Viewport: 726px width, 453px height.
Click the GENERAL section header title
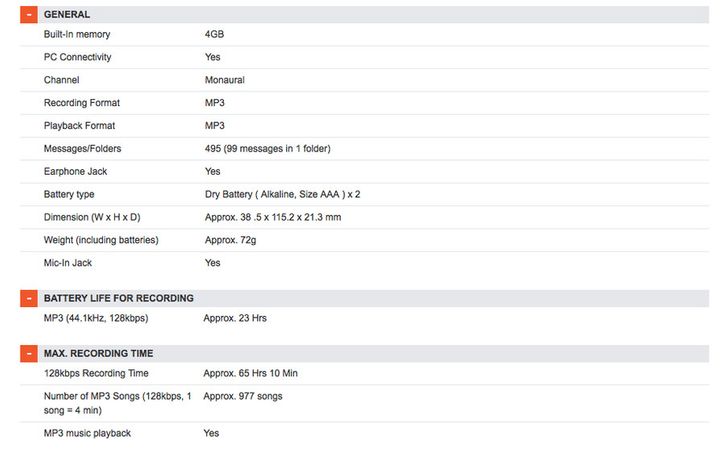67,15
